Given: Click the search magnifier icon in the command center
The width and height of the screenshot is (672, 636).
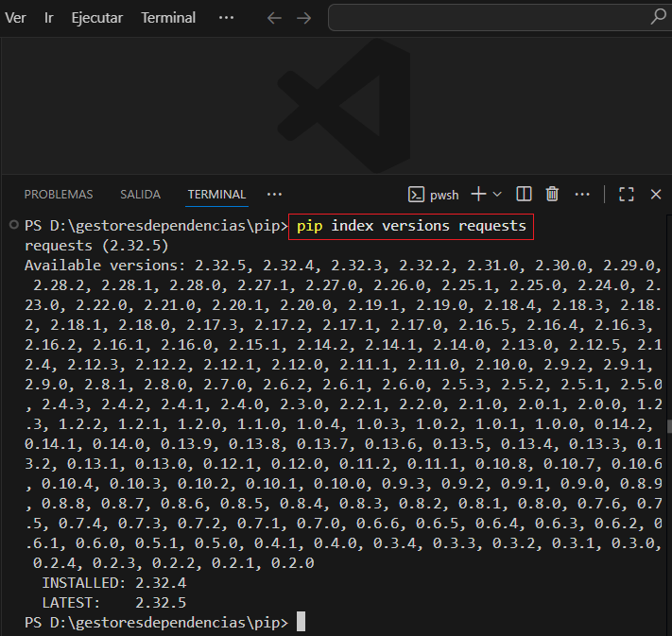Looking at the screenshot, I should 658,17.
